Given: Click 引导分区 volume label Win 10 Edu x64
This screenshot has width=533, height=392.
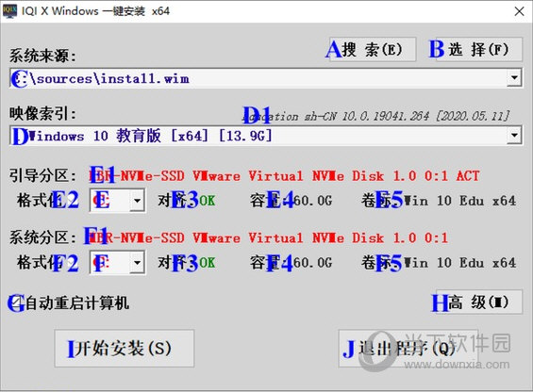Looking at the screenshot, I should [460, 201].
